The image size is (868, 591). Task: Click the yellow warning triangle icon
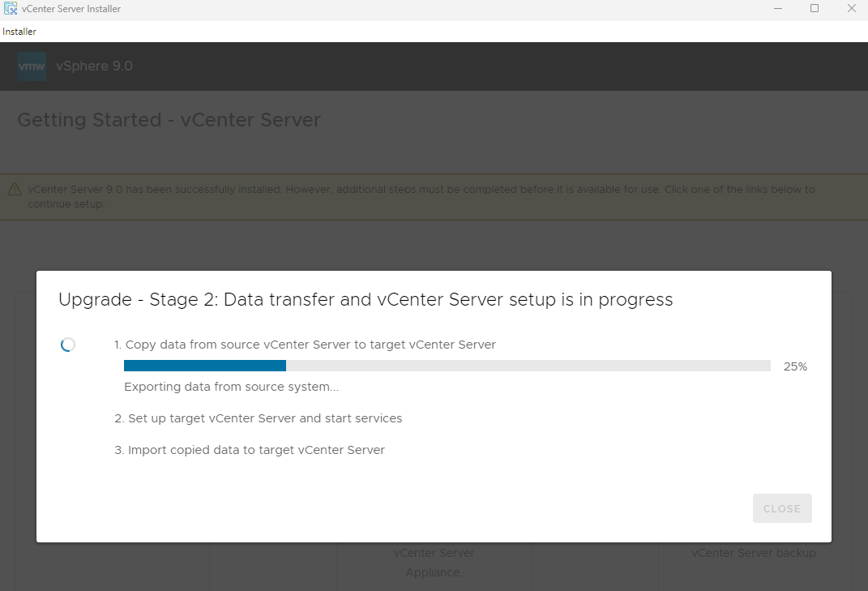(x=15, y=190)
